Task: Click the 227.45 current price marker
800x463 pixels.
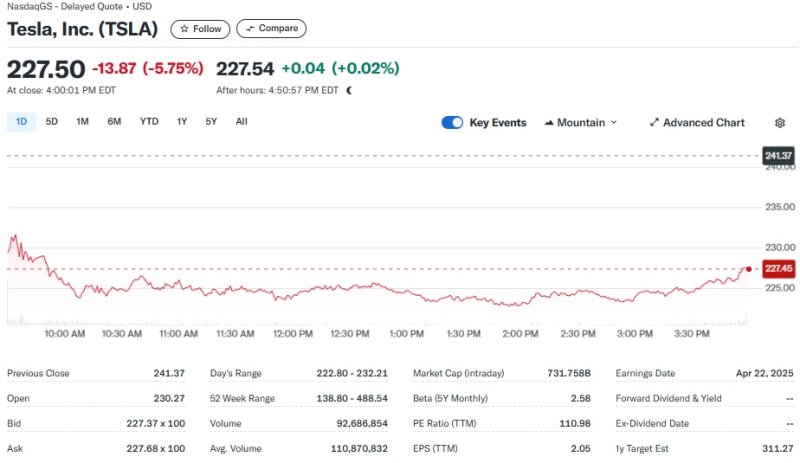Action: (x=777, y=269)
